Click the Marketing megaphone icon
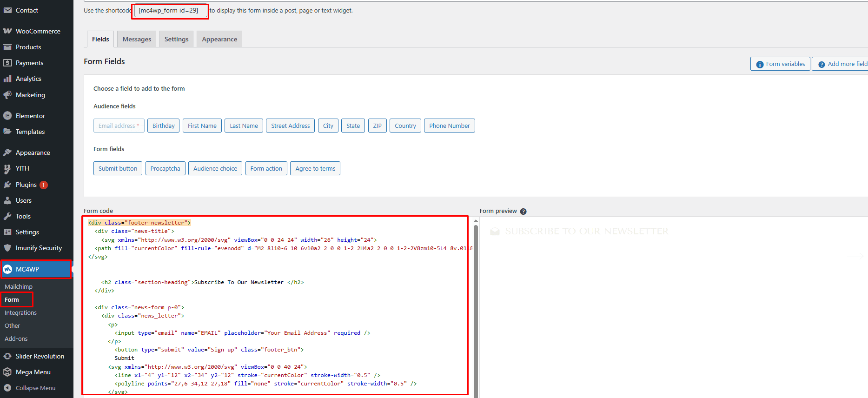This screenshot has height=398, width=868. click(7, 95)
